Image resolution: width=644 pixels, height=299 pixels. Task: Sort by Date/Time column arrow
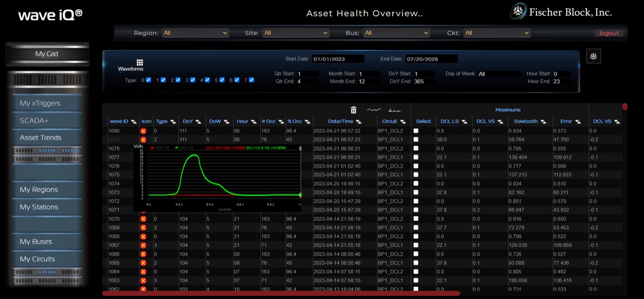click(x=358, y=122)
